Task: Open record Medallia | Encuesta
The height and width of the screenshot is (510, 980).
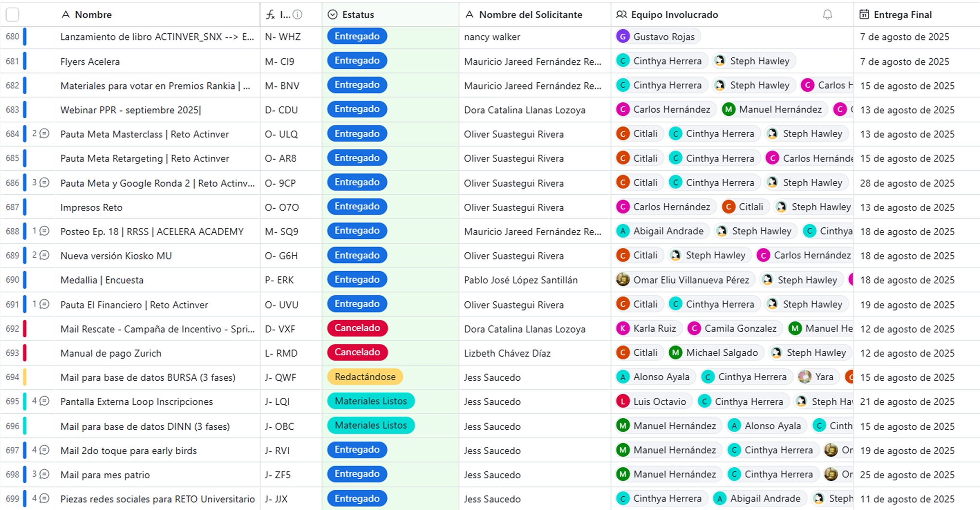Action: (102, 280)
